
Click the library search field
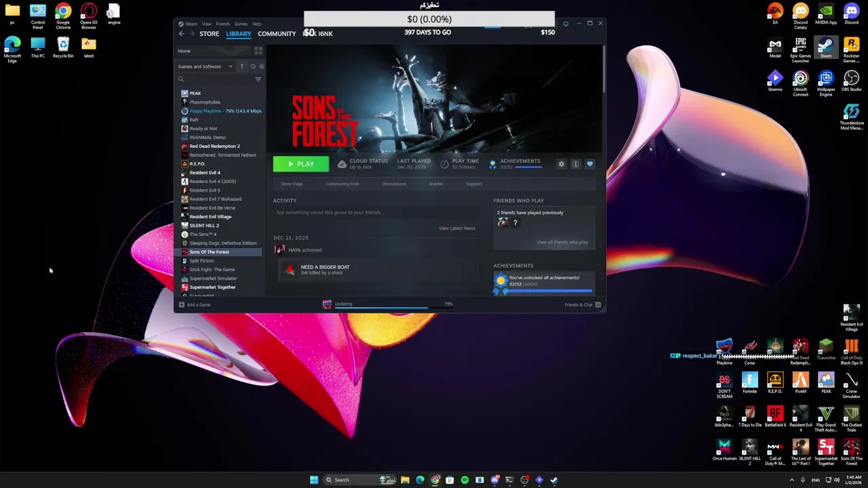[x=214, y=79]
